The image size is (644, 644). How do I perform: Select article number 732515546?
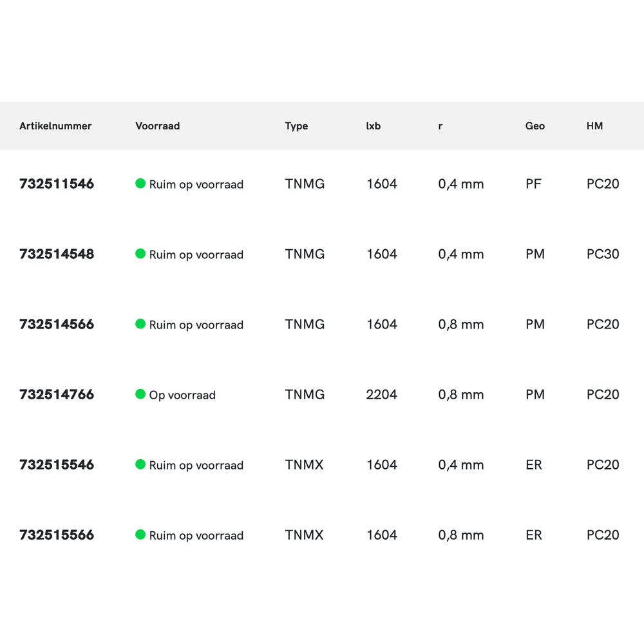coord(57,465)
